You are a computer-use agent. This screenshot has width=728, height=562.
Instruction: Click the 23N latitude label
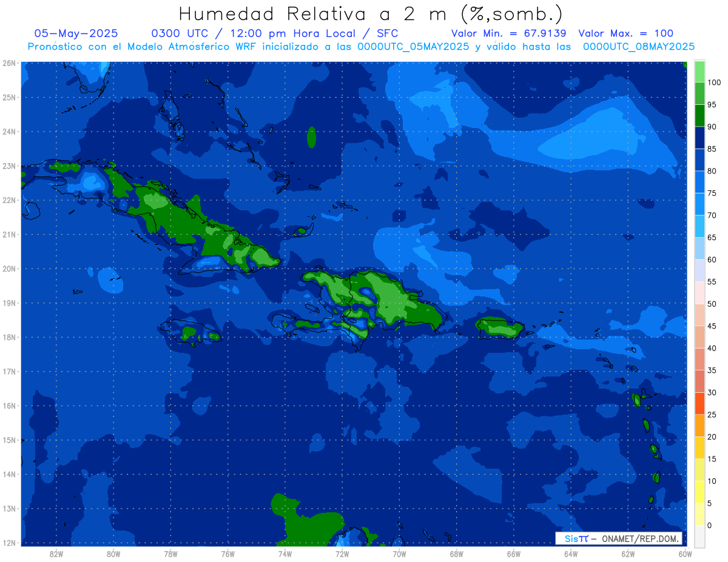9,166
